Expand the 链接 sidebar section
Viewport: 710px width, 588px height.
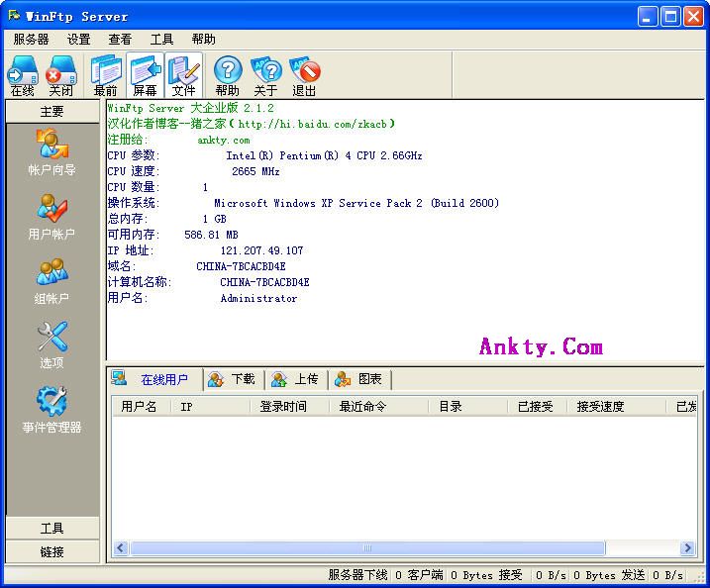pyautogui.click(x=52, y=551)
